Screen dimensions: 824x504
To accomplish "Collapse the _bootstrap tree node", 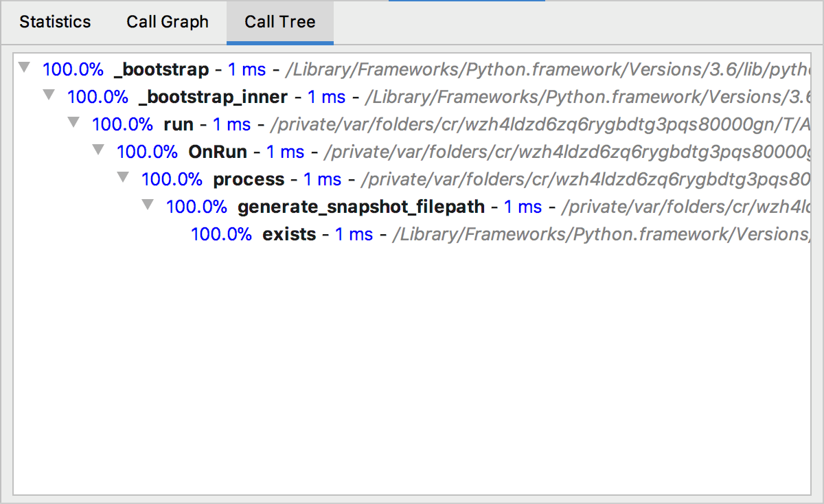I will point(25,69).
